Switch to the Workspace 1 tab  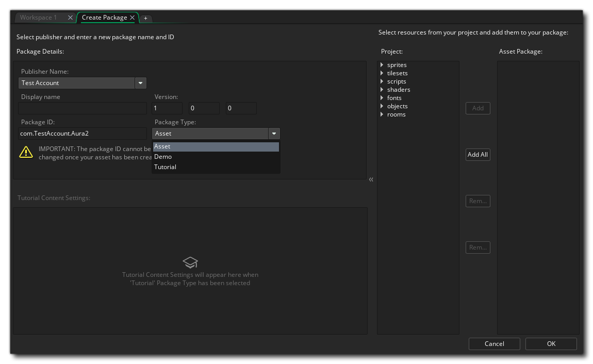tap(39, 18)
